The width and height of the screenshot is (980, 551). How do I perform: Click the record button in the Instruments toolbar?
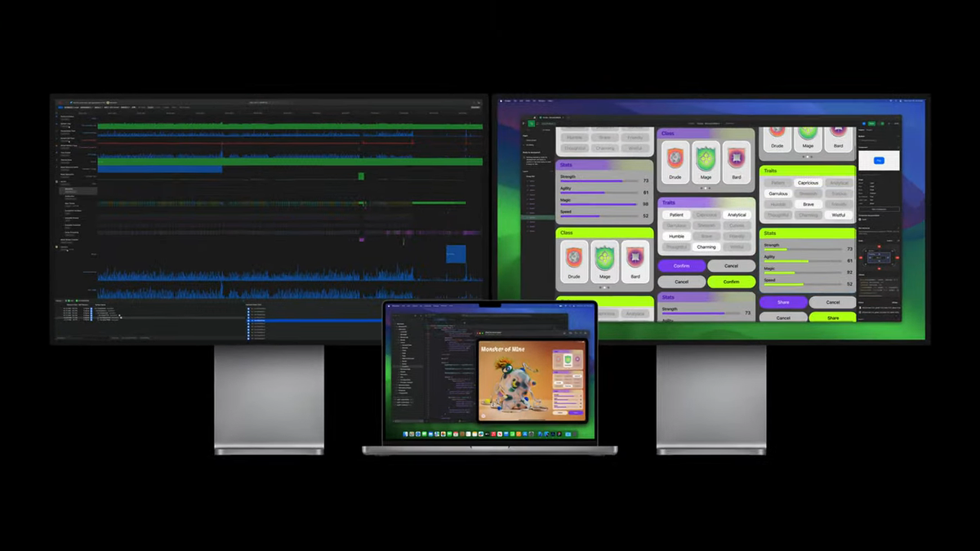coord(60,103)
